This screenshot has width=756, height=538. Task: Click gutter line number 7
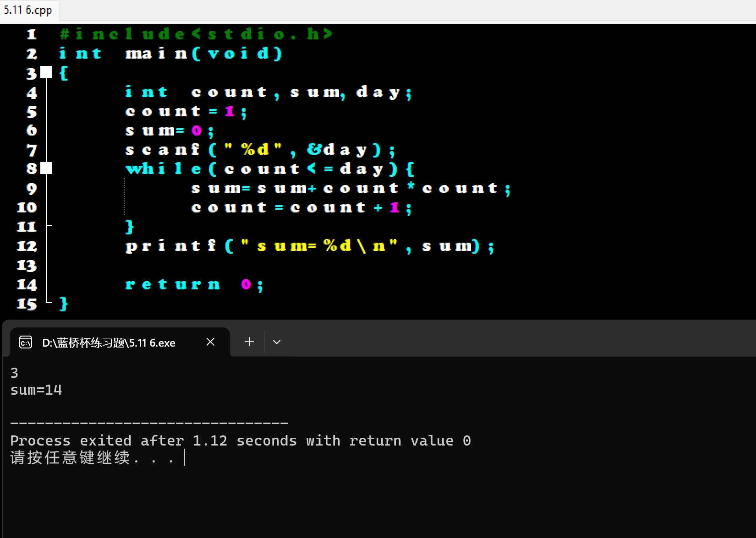(x=31, y=150)
